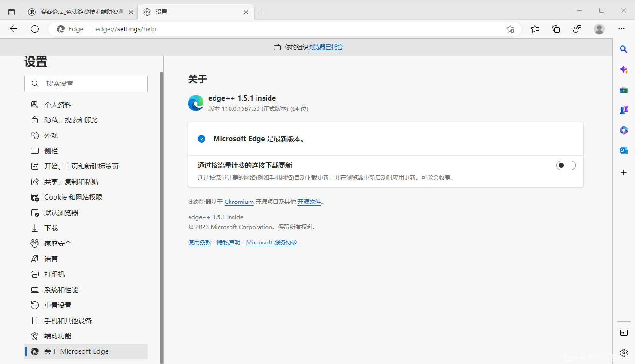
Task: Open Cookie 和网站权限 settings
Action: click(86, 197)
